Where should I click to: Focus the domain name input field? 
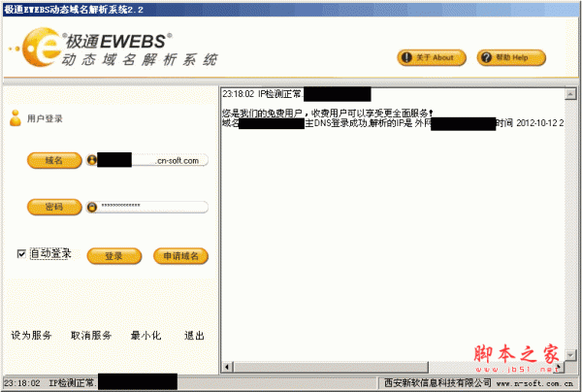(x=147, y=160)
